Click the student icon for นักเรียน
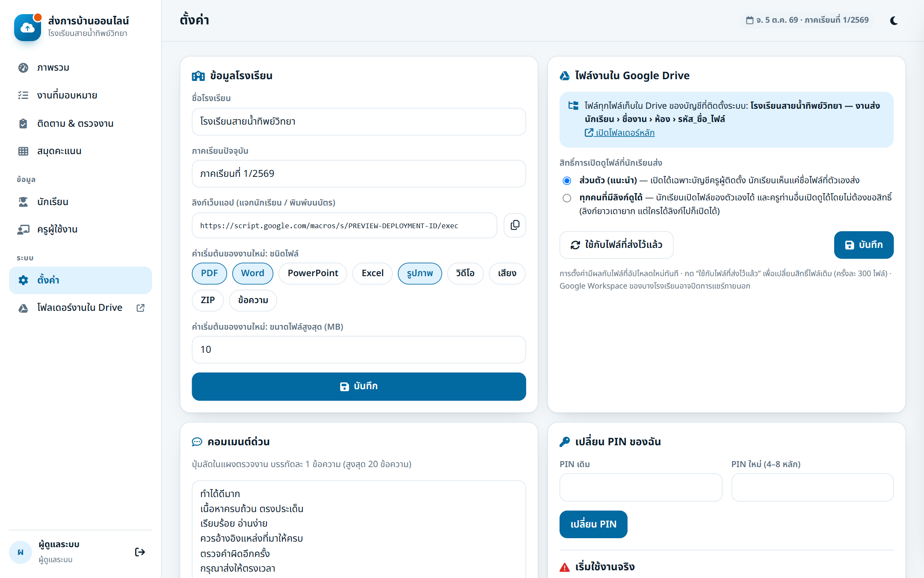This screenshot has width=924, height=578. [x=24, y=202]
